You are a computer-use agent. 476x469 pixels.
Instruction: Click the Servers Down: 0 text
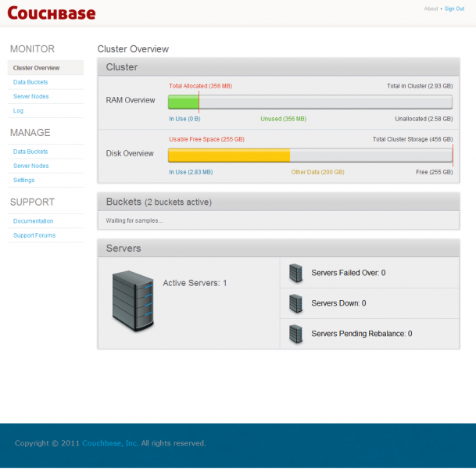(338, 303)
